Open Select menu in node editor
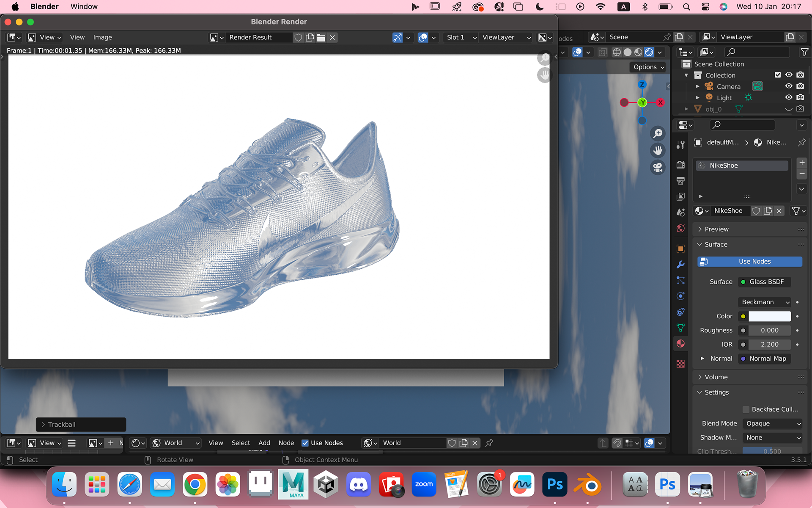The width and height of the screenshot is (812, 508). pos(241,443)
